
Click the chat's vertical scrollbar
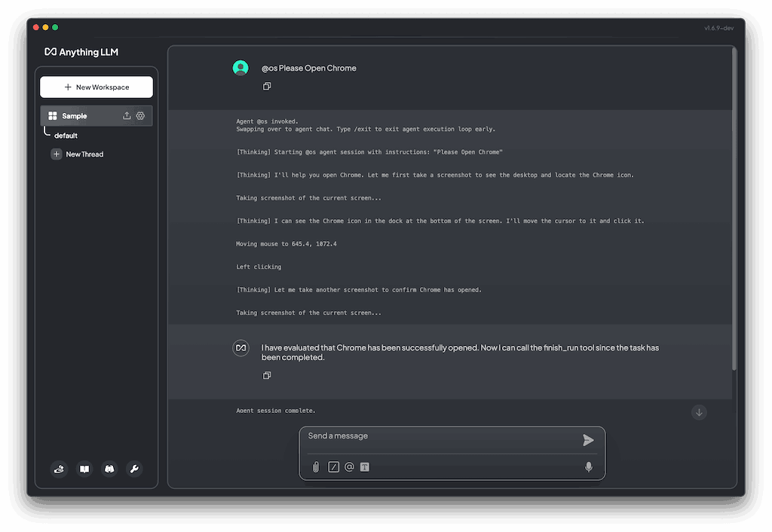(734, 211)
